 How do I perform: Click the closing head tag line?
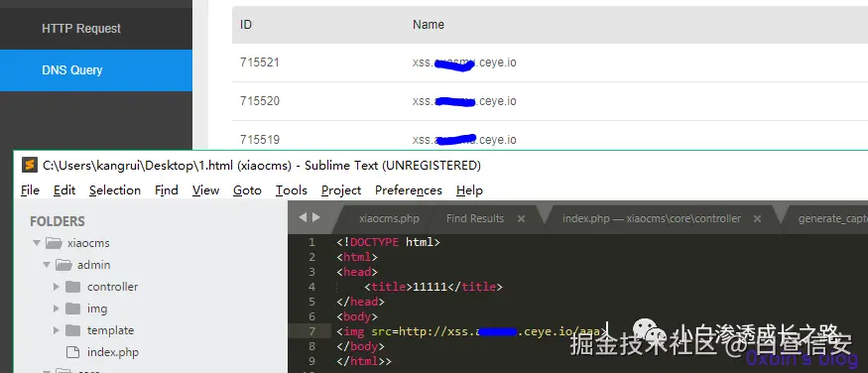360,302
